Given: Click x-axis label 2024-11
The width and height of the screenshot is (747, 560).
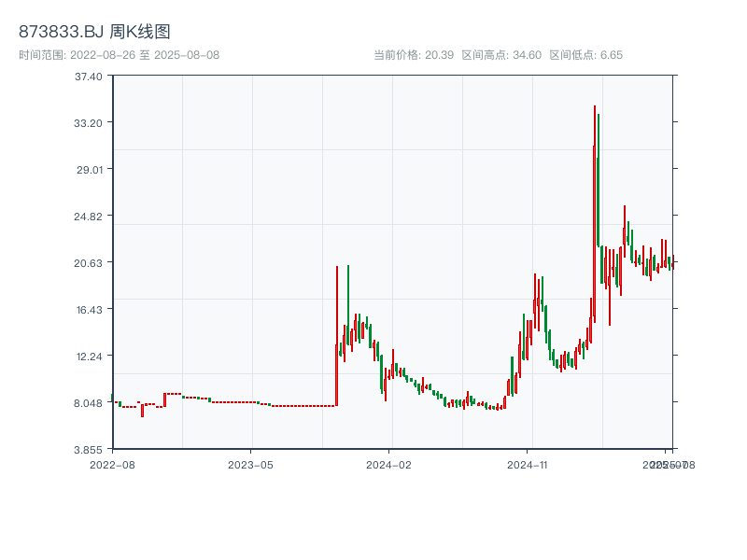Looking at the screenshot, I should coord(527,465).
